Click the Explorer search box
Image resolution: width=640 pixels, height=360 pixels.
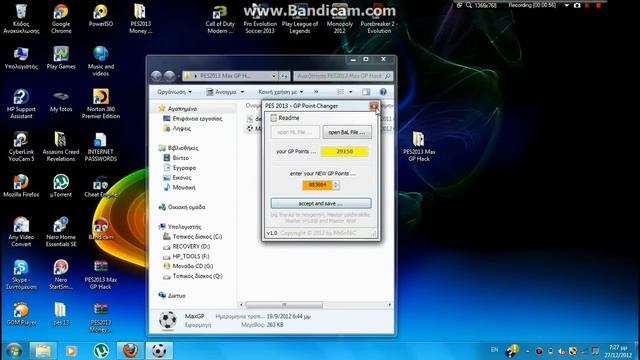point(343,76)
